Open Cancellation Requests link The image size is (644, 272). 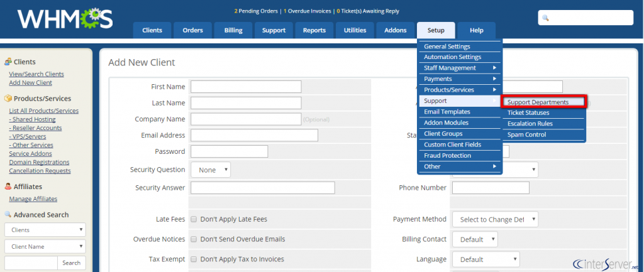tap(40, 171)
